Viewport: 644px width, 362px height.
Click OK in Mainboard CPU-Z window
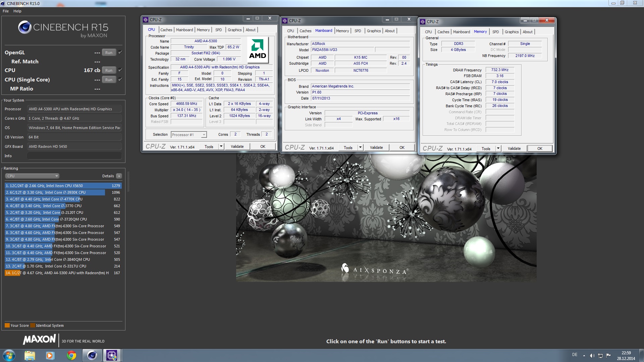tap(402, 147)
